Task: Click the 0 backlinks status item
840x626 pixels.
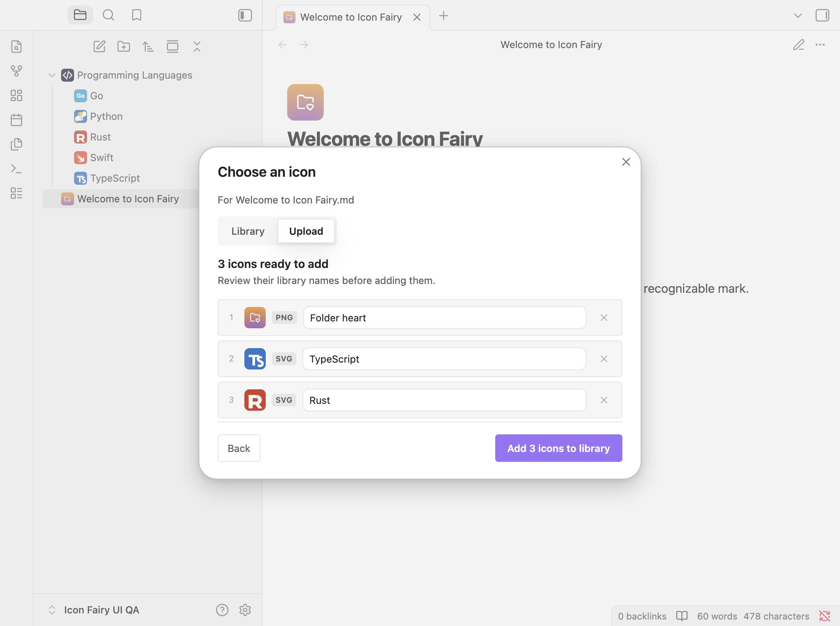Action: pyautogui.click(x=642, y=616)
